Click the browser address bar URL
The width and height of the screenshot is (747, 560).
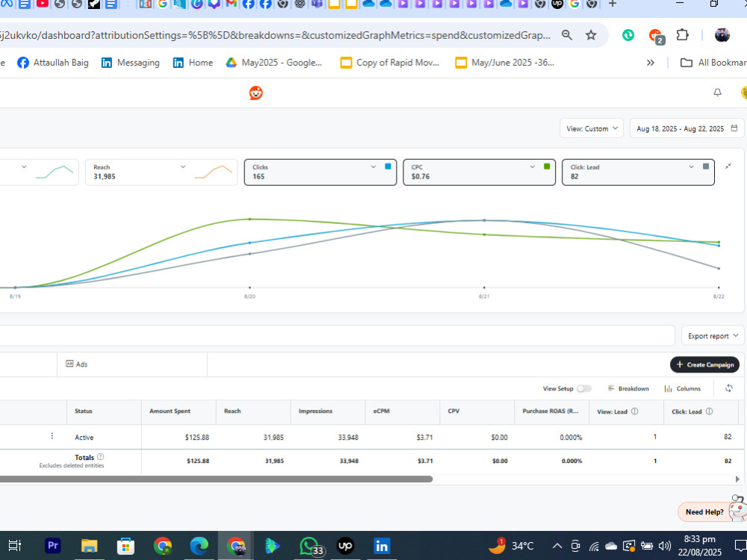(276, 35)
